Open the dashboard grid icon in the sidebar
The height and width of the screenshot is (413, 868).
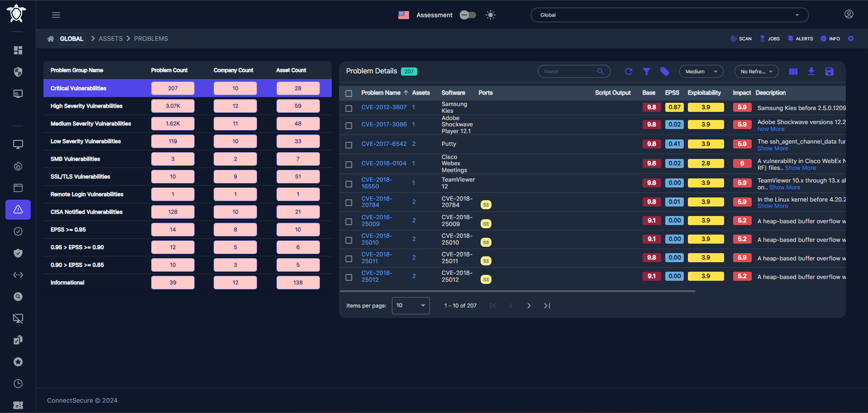coord(18,50)
